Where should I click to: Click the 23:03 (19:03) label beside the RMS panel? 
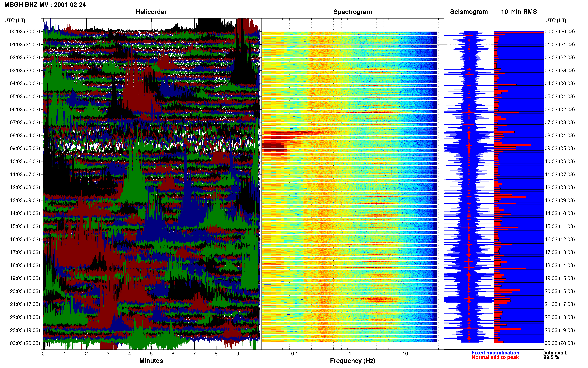[560, 330]
